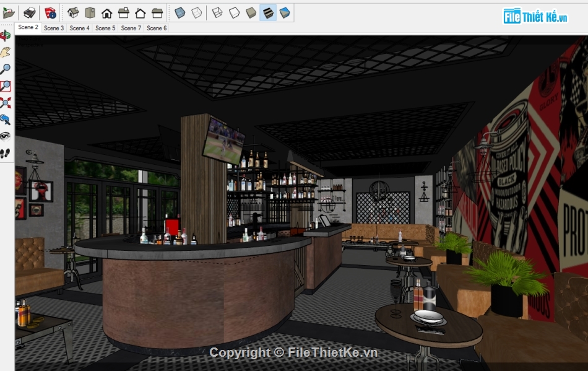Screen dimensions: 588x371
Task: Enable X-Ray face style
Action: [x=180, y=13]
